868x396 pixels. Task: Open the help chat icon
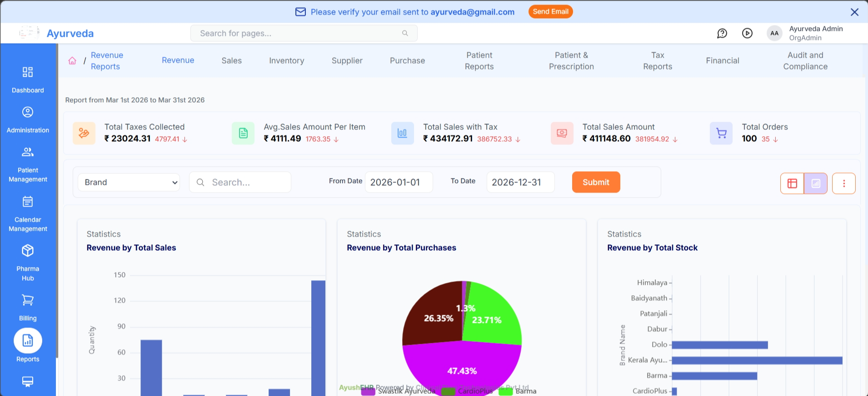click(x=722, y=33)
